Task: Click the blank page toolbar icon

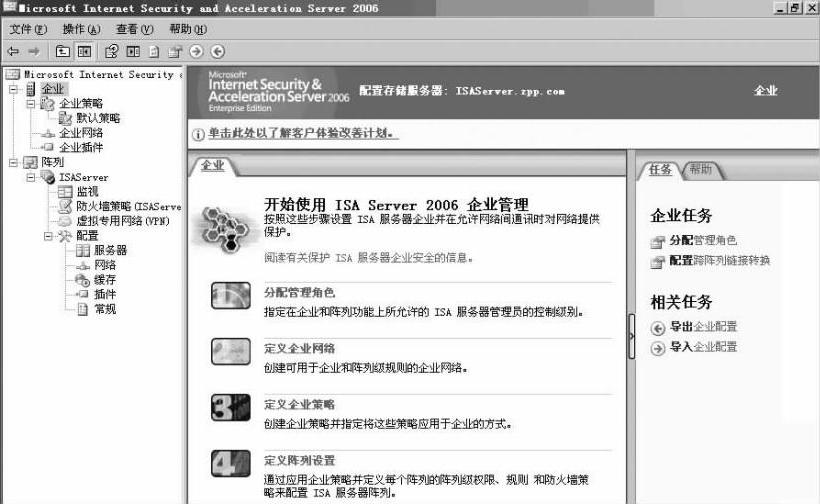Action: [x=154, y=51]
